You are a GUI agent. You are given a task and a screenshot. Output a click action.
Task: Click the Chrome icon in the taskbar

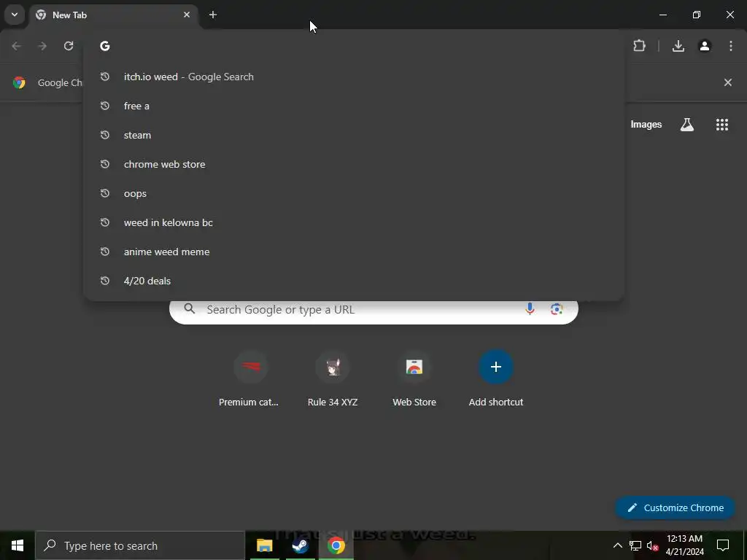336,545
